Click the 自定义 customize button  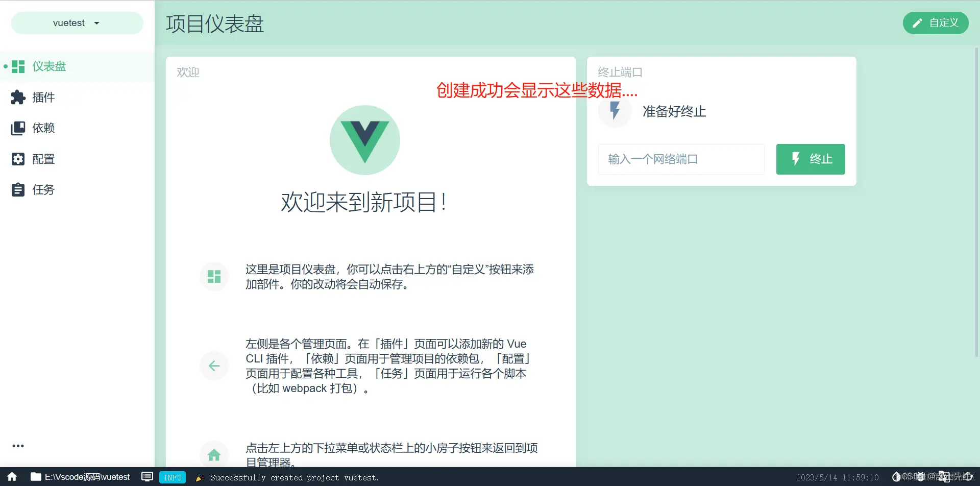point(936,23)
